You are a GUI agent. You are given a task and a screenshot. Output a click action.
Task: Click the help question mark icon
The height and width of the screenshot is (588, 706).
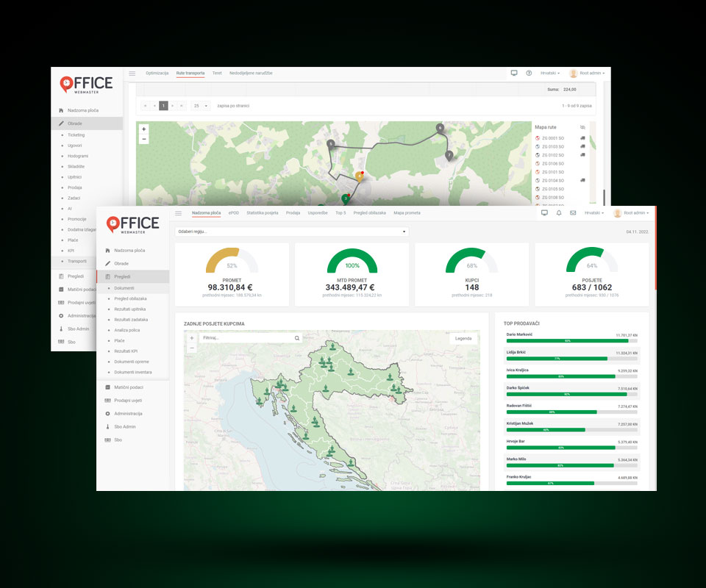tap(529, 73)
